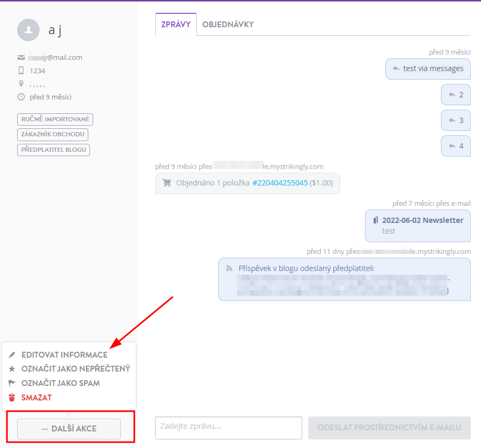Open the Objednávky tab

pos(228,25)
